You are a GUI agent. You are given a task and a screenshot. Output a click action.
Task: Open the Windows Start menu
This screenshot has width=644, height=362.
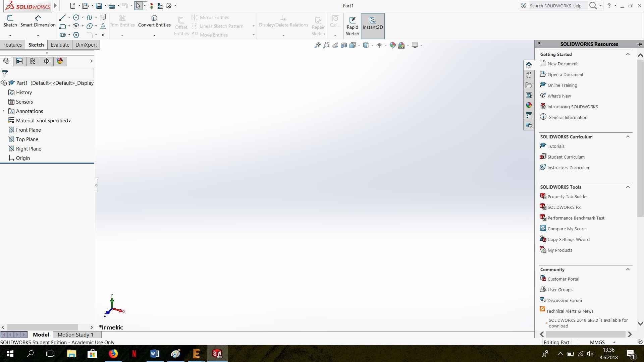pyautogui.click(x=10, y=354)
